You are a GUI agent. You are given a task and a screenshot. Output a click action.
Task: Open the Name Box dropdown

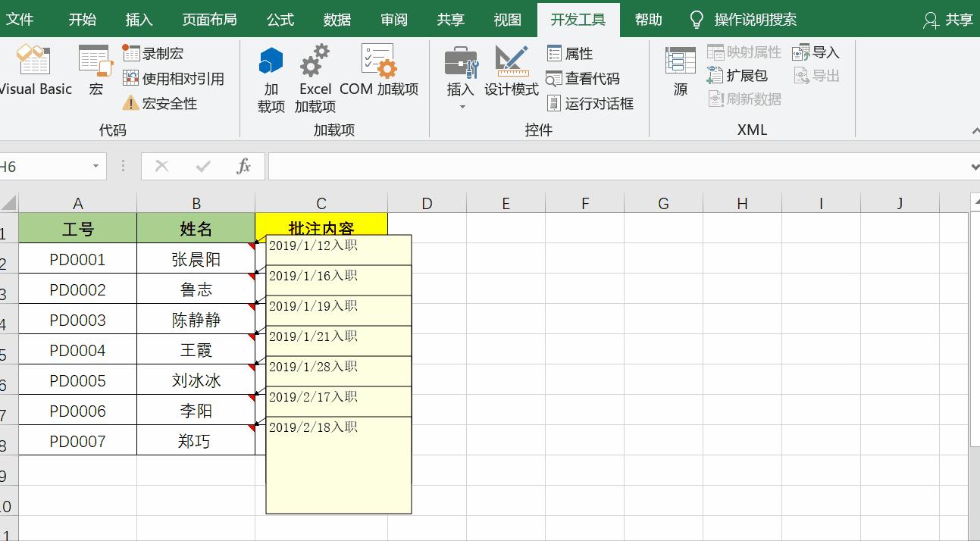(95, 166)
